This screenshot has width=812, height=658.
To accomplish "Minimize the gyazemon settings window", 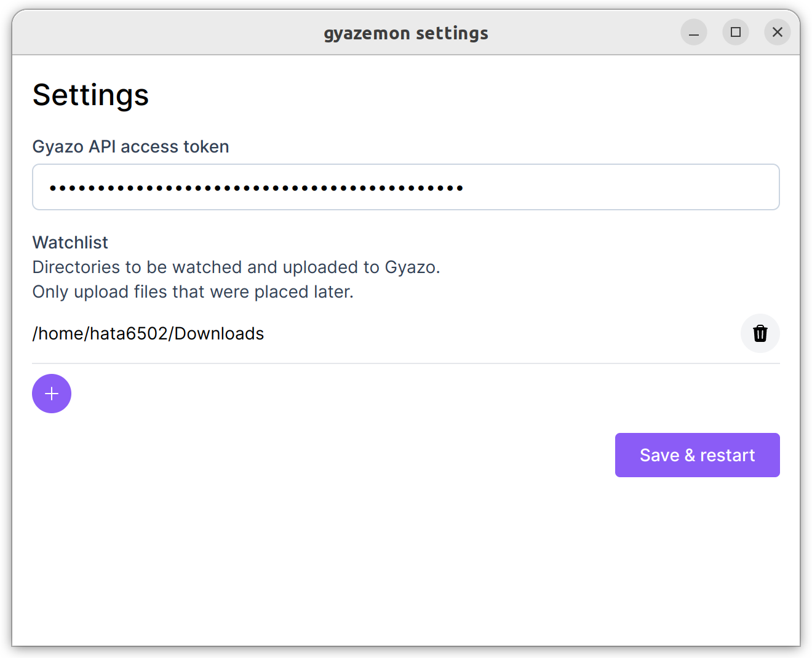I will click(x=693, y=33).
